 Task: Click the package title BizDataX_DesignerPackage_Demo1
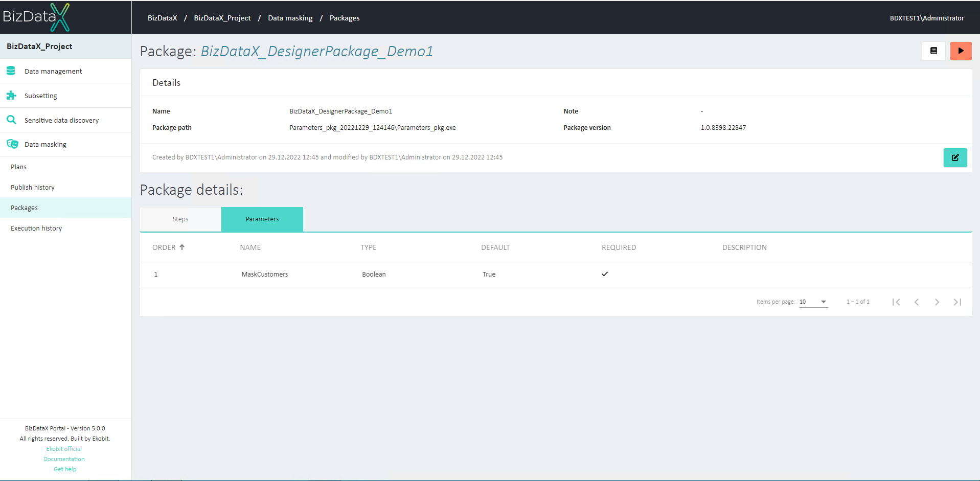[317, 51]
